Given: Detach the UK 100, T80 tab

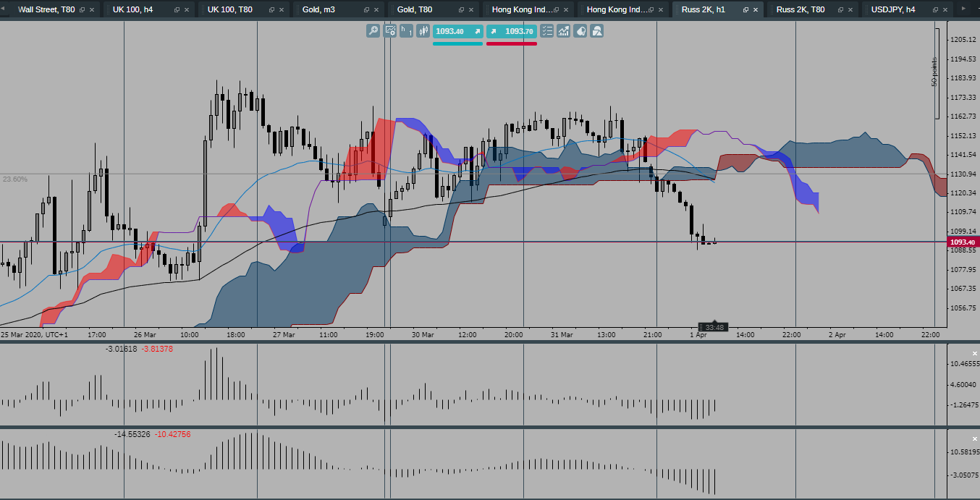Looking at the screenshot, I should [271, 10].
